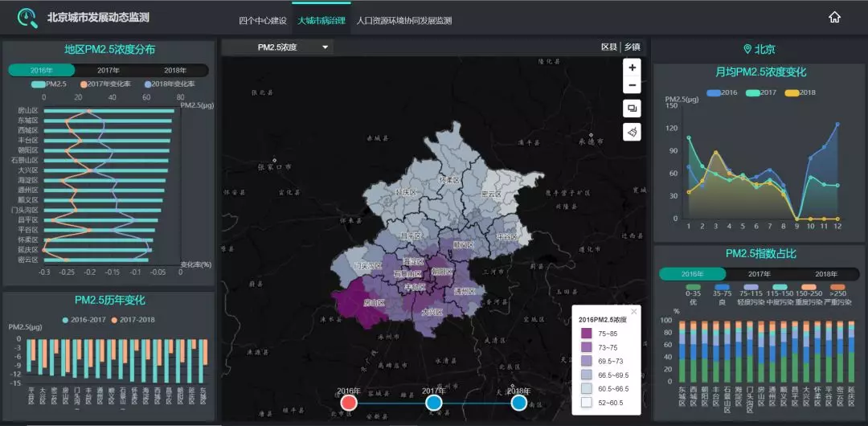This screenshot has height=426, width=868.
Task: Zoom out the map with the minus button
Action: (632, 85)
